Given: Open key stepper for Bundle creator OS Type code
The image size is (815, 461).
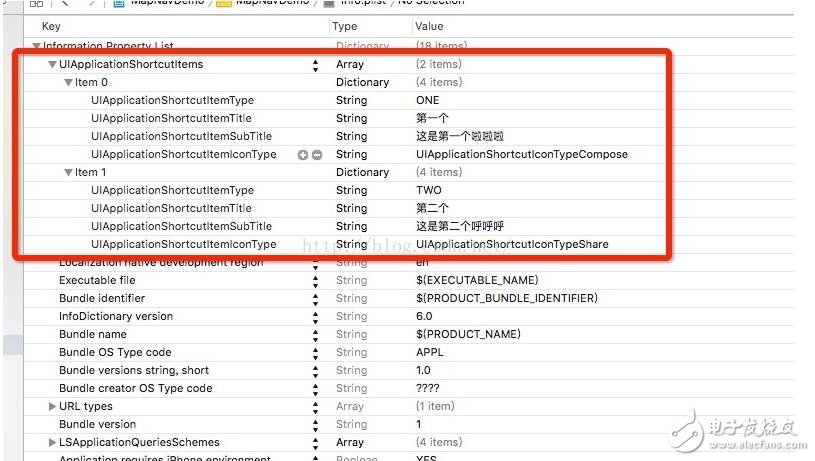Looking at the screenshot, I should click(316, 389).
